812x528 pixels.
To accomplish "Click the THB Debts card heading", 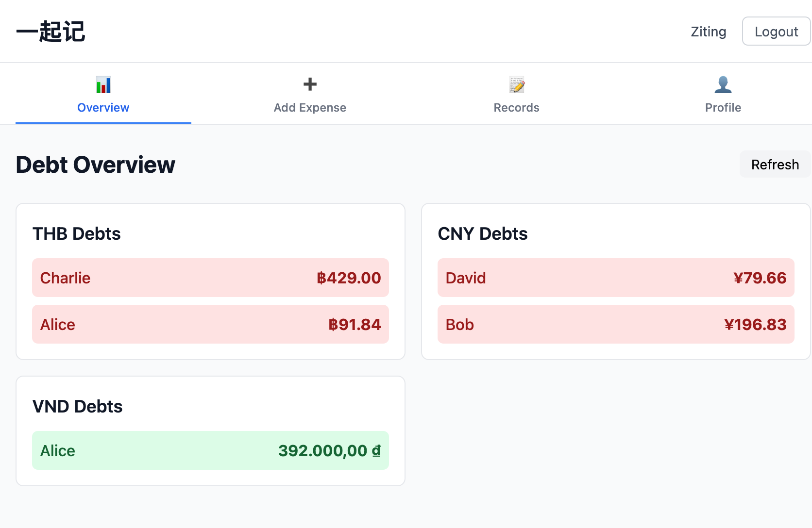I will (x=77, y=234).
